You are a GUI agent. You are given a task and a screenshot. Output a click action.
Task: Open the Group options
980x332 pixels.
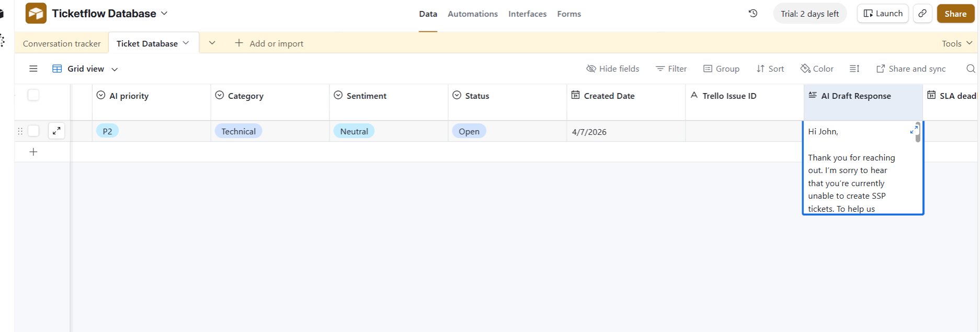click(721, 68)
